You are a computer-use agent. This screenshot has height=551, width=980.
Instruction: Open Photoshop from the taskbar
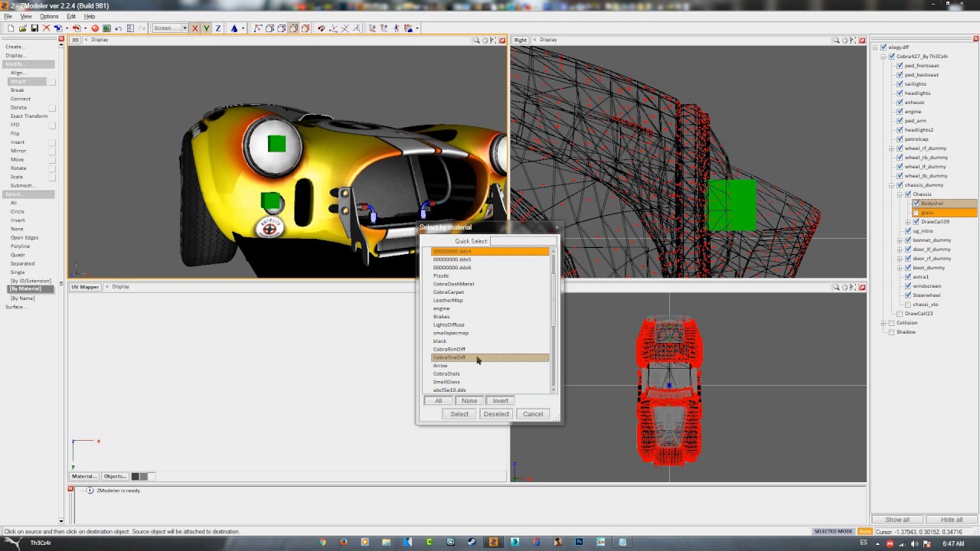point(580,542)
